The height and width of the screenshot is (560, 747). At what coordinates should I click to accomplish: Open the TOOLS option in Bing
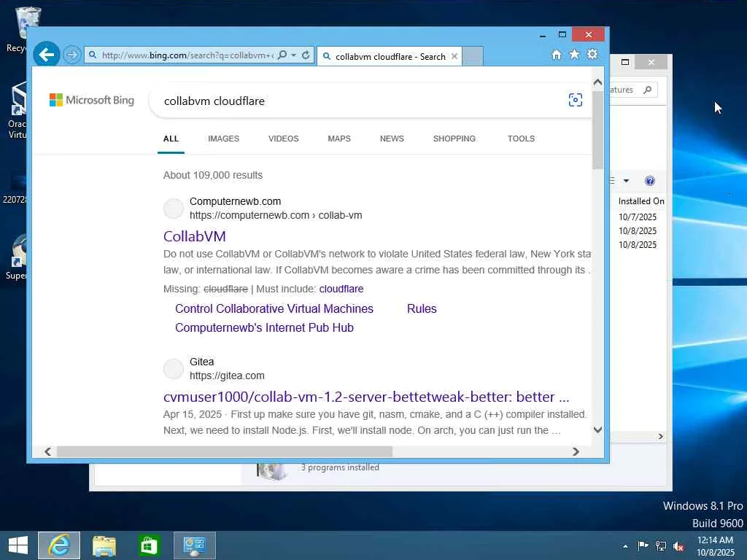point(521,139)
